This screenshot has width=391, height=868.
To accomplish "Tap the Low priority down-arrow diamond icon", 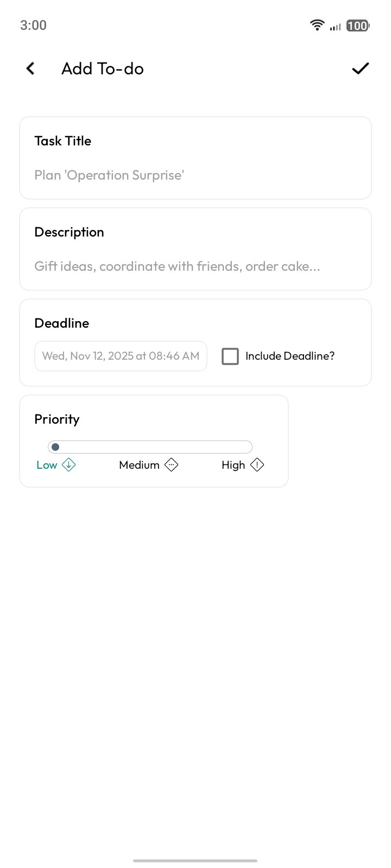I will (69, 465).
